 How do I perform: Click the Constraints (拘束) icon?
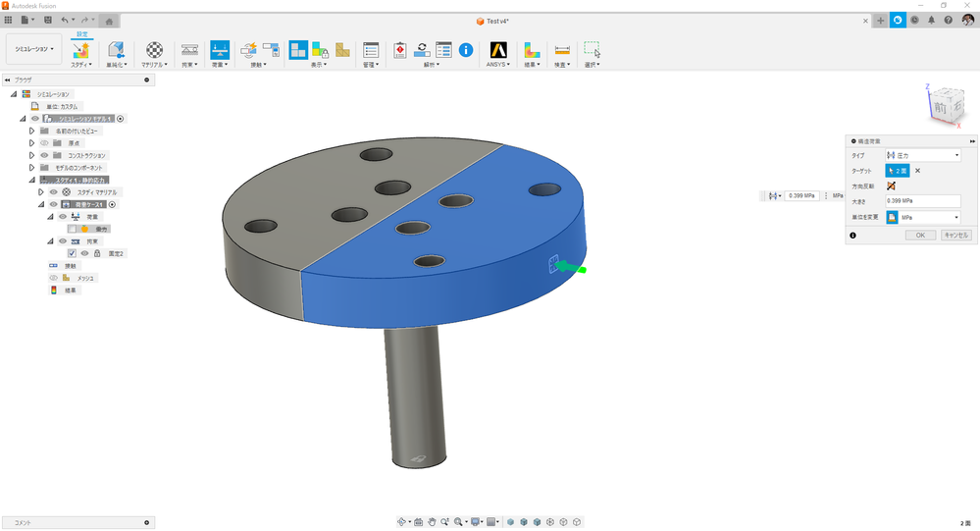189,50
